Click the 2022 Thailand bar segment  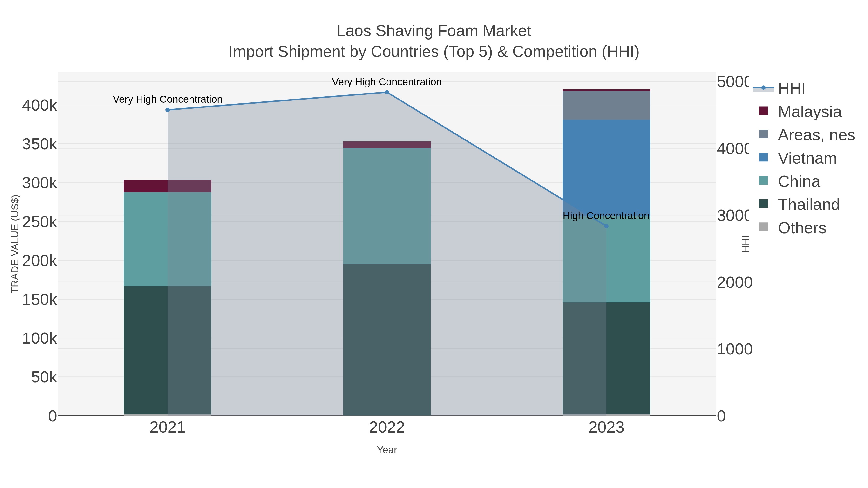click(387, 340)
